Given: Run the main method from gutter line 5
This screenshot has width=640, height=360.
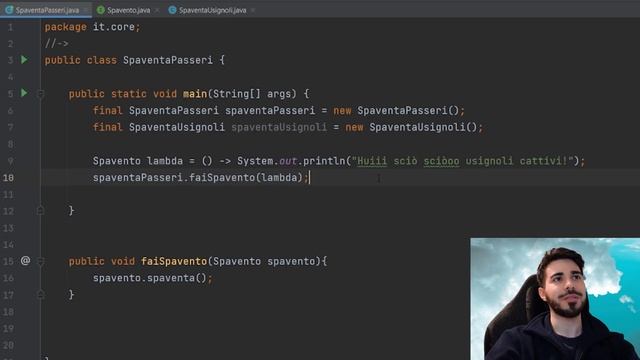Looking at the screenshot, I should pyautogui.click(x=24, y=93).
